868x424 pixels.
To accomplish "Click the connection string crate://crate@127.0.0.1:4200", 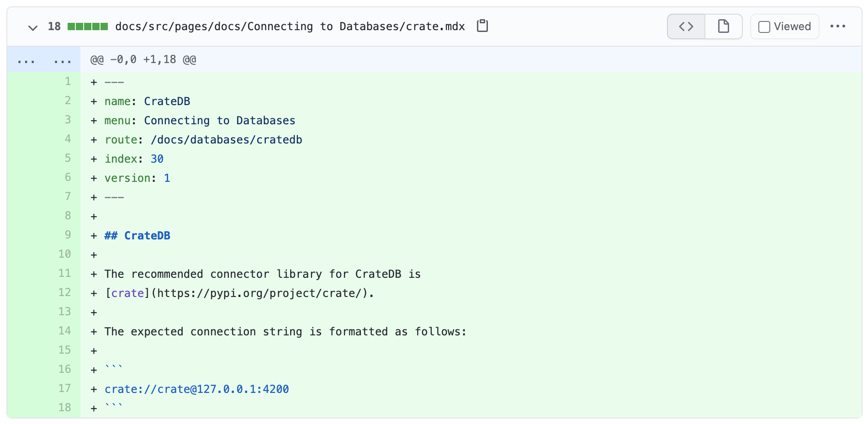I will coord(196,389).
